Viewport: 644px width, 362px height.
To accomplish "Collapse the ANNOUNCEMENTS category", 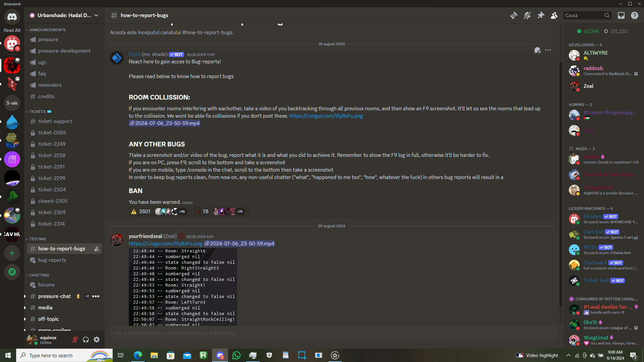I will click(x=47, y=30).
